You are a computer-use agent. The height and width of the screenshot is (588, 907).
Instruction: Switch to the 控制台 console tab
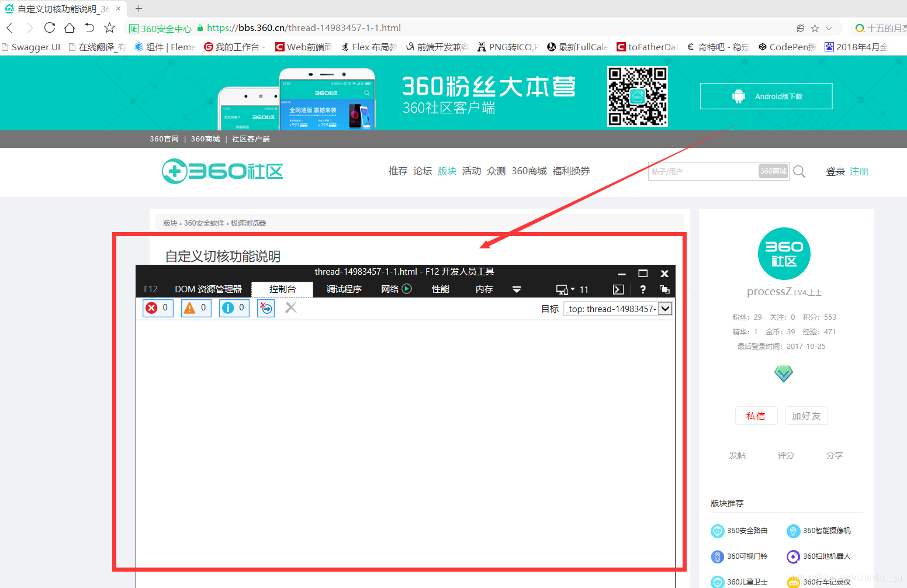[282, 289]
